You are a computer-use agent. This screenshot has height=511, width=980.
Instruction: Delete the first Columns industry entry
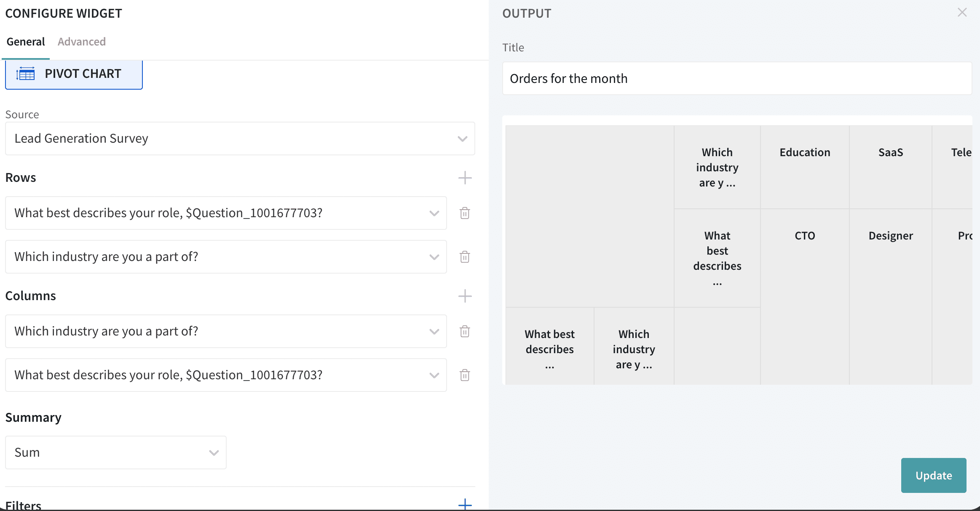tap(465, 331)
